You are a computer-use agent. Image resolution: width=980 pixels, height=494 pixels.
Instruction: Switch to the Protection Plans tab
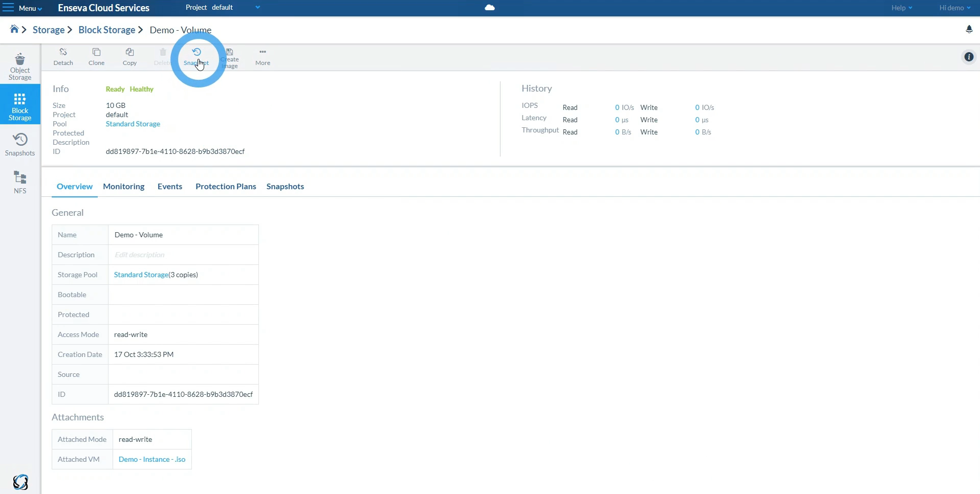226,187
